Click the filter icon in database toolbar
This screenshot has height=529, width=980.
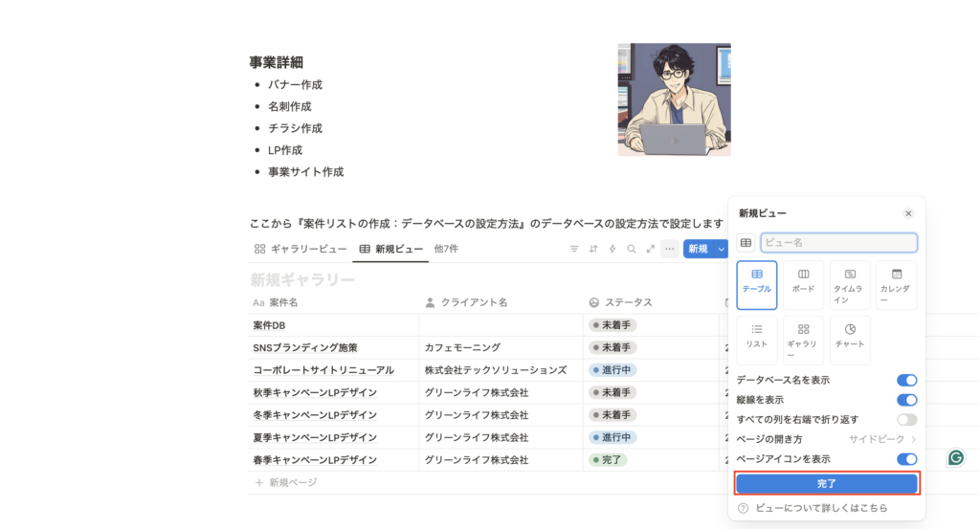[574, 249]
